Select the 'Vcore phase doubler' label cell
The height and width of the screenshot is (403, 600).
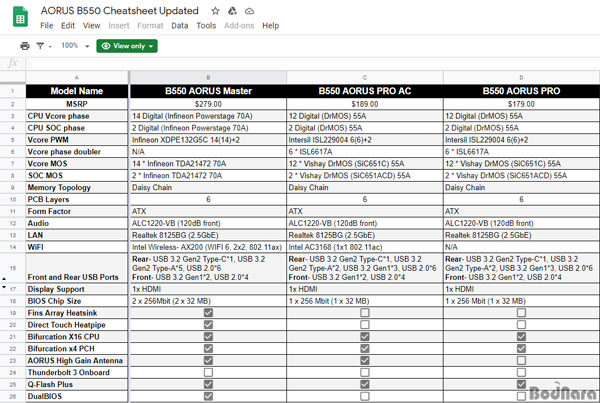77,152
